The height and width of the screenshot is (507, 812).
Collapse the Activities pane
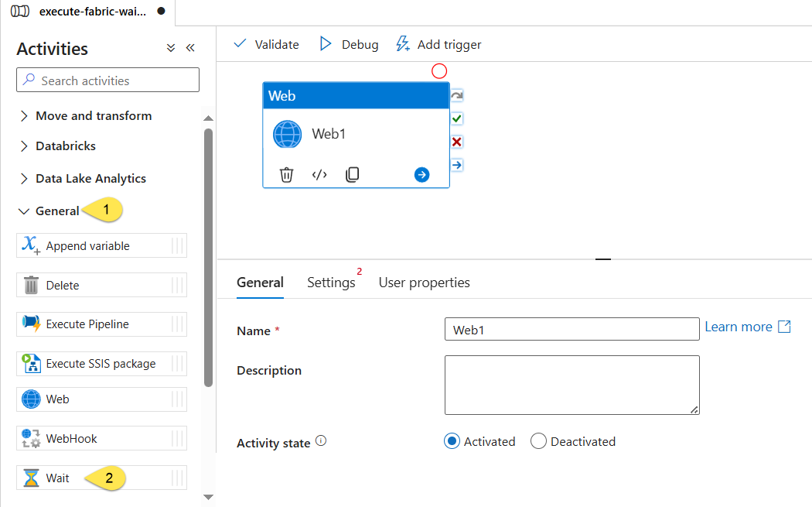coord(190,48)
